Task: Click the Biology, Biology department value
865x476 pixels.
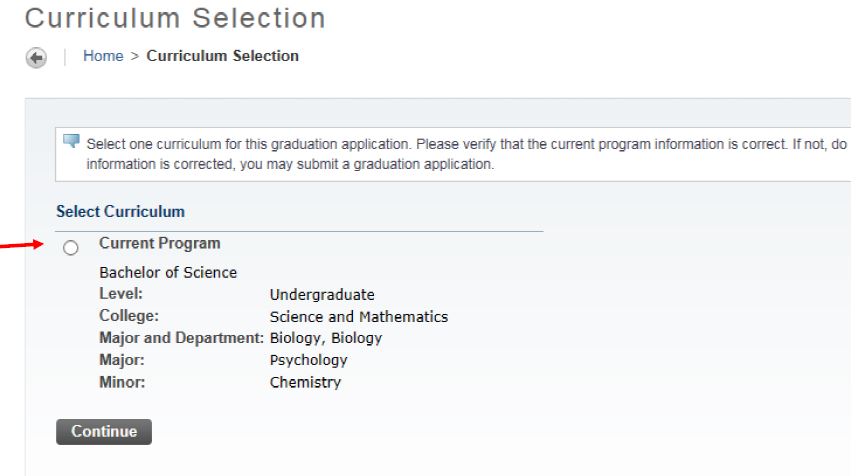Action: tap(326, 338)
